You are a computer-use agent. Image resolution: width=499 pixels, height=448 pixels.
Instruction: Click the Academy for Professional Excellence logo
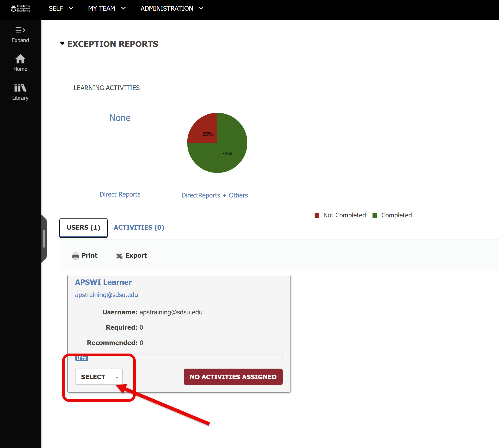[20, 8]
